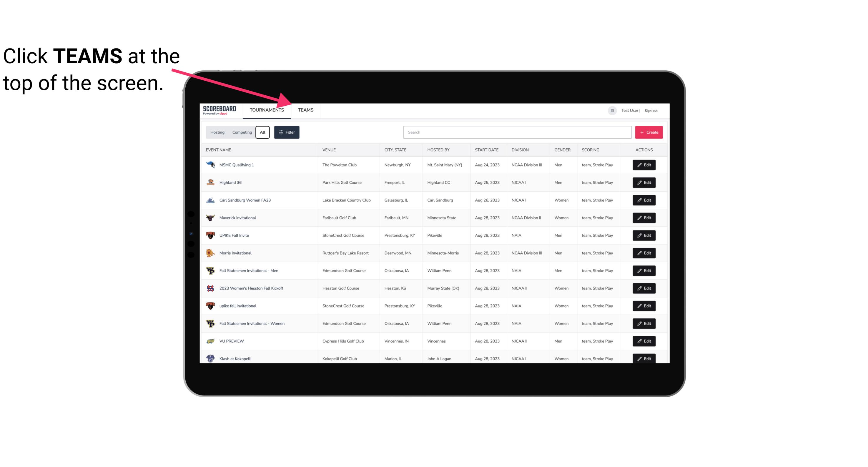The height and width of the screenshot is (467, 868).
Task: Toggle the Competing filter button
Action: (241, 132)
